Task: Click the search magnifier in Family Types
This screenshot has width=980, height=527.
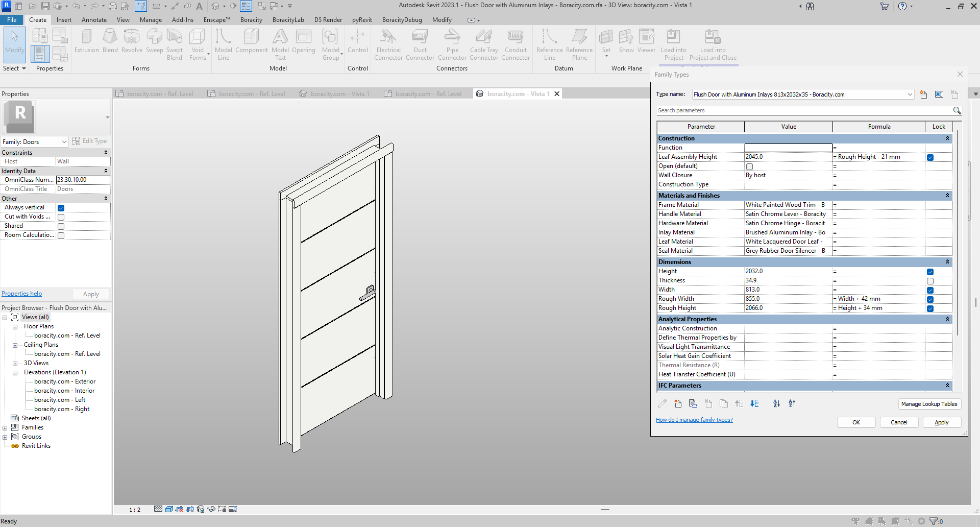Action: 957,110
